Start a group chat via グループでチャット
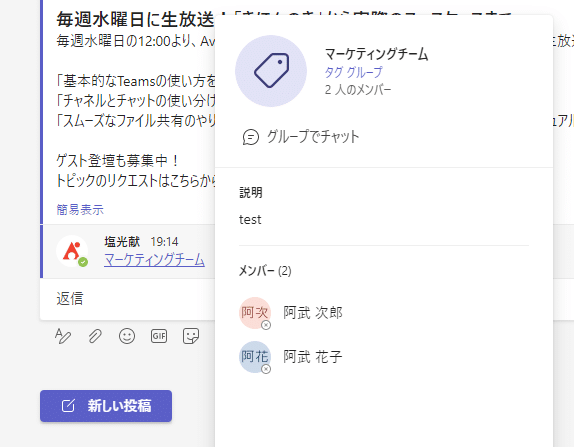574x447 pixels. point(301,137)
